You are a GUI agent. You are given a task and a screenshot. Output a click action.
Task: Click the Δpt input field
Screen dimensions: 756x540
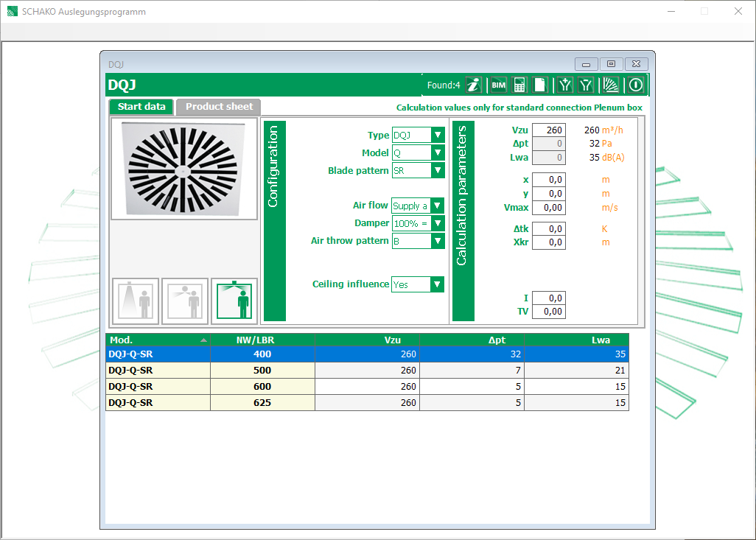tap(549, 144)
